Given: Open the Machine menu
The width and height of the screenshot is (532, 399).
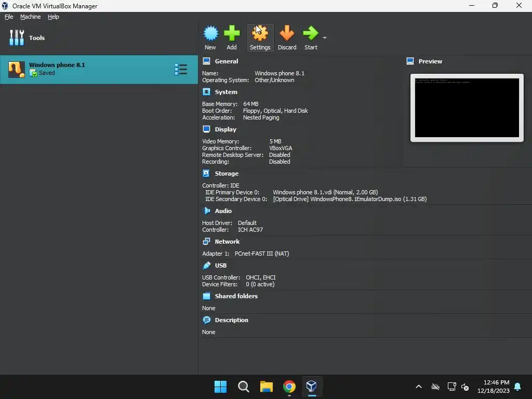Looking at the screenshot, I should point(30,17).
